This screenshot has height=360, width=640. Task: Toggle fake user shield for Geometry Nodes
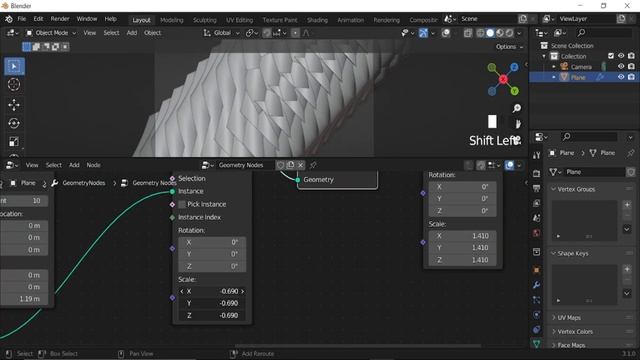coord(280,165)
